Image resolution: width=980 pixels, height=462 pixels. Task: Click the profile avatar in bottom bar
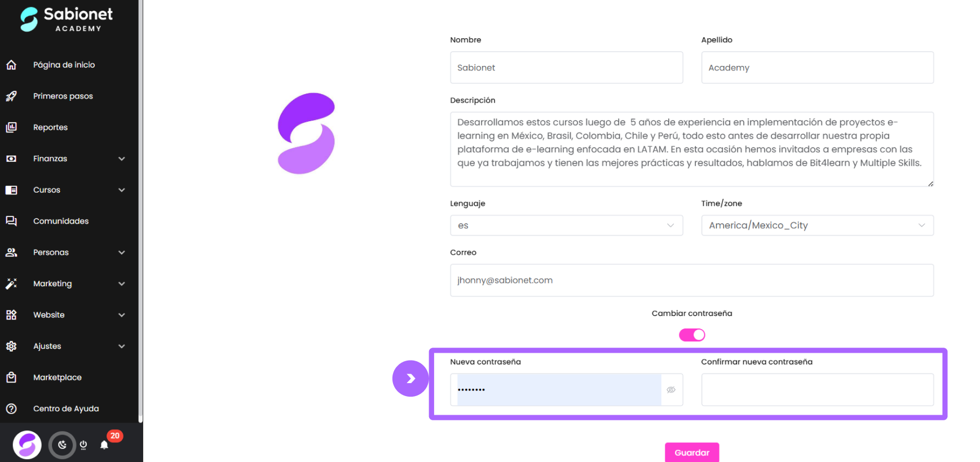tap(27, 445)
